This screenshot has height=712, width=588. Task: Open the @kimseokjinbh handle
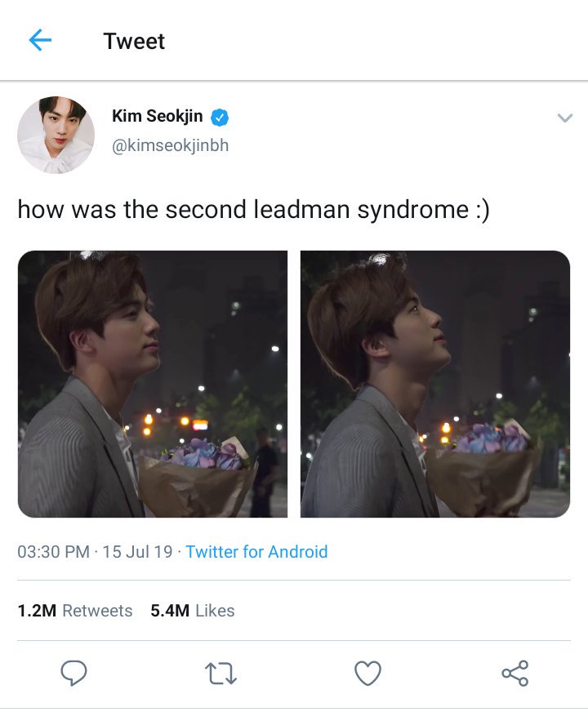170,146
